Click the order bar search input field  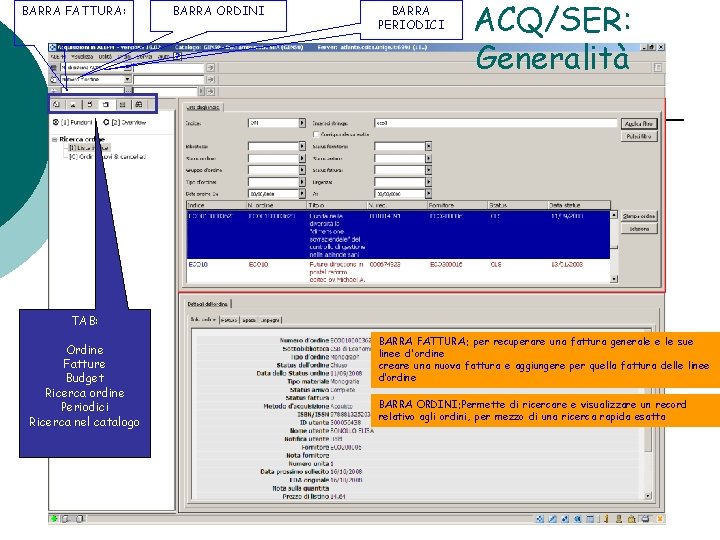click(169, 79)
